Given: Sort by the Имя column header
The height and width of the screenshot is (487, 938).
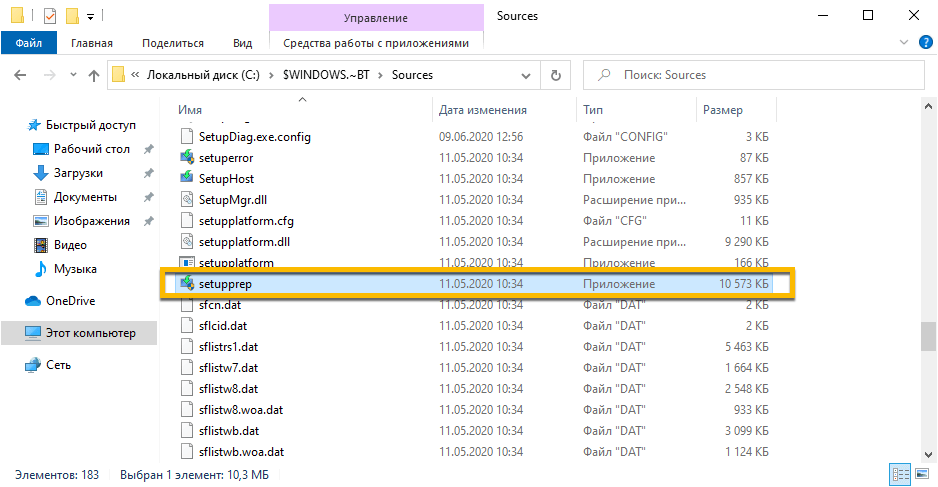Looking at the screenshot, I should click(190, 110).
